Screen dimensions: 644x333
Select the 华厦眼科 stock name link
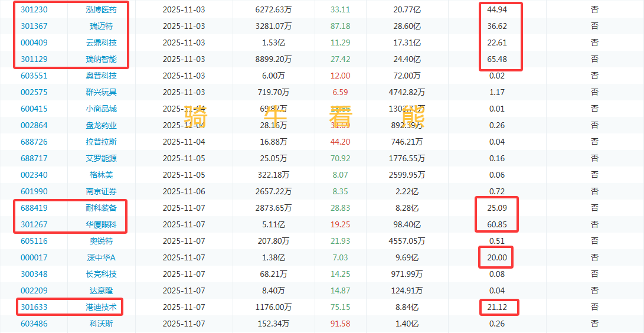tap(101, 224)
